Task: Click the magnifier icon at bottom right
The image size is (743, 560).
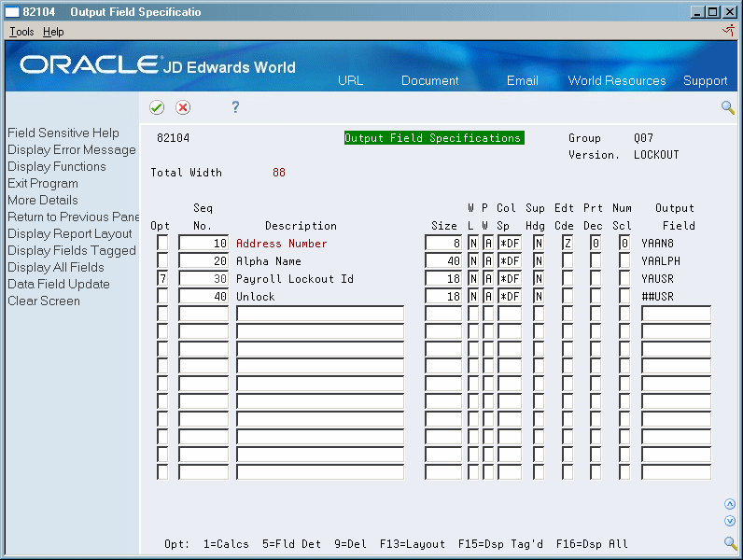Action: (730, 543)
